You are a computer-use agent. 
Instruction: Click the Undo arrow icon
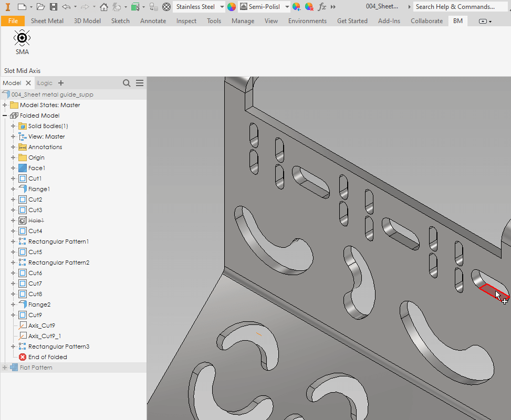pyautogui.click(x=66, y=7)
